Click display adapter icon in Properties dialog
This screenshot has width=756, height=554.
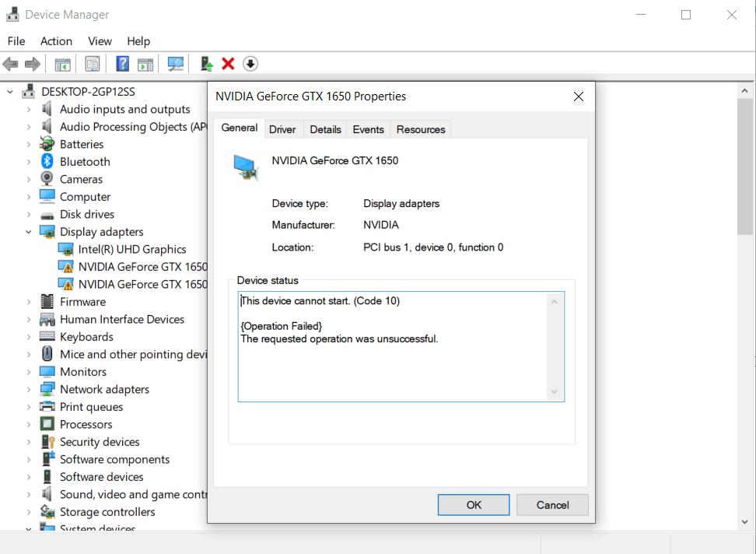point(246,167)
